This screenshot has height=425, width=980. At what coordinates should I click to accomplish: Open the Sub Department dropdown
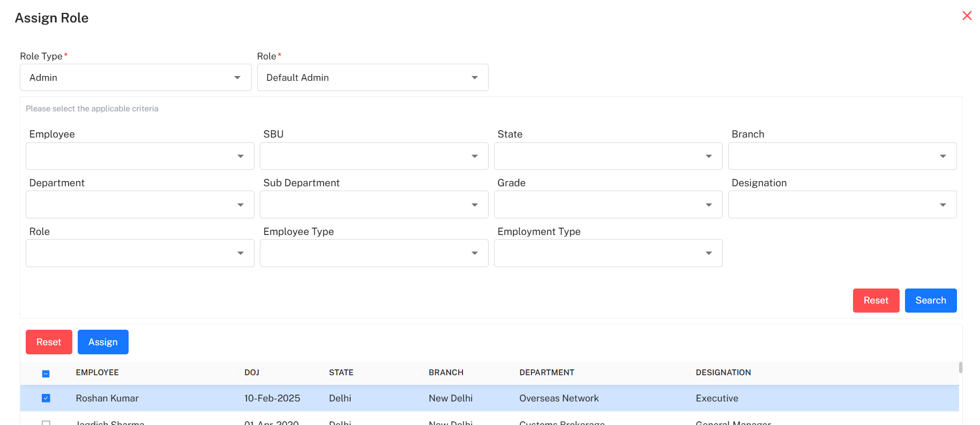click(x=373, y=205)
